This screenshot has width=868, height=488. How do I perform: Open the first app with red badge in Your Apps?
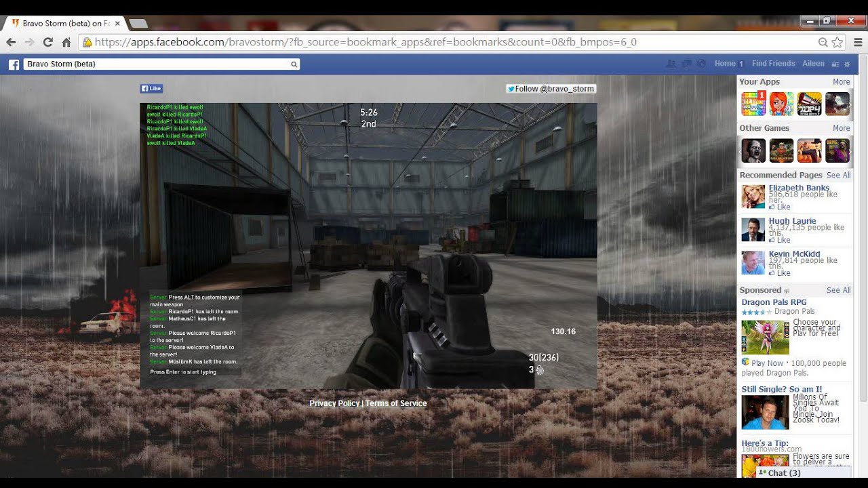click(753, 104)
